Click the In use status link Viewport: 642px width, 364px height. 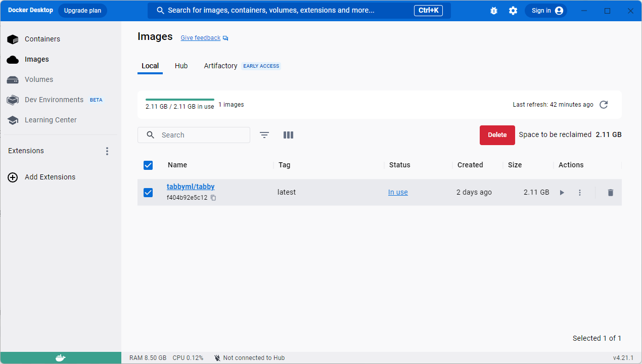pos(398,193)
